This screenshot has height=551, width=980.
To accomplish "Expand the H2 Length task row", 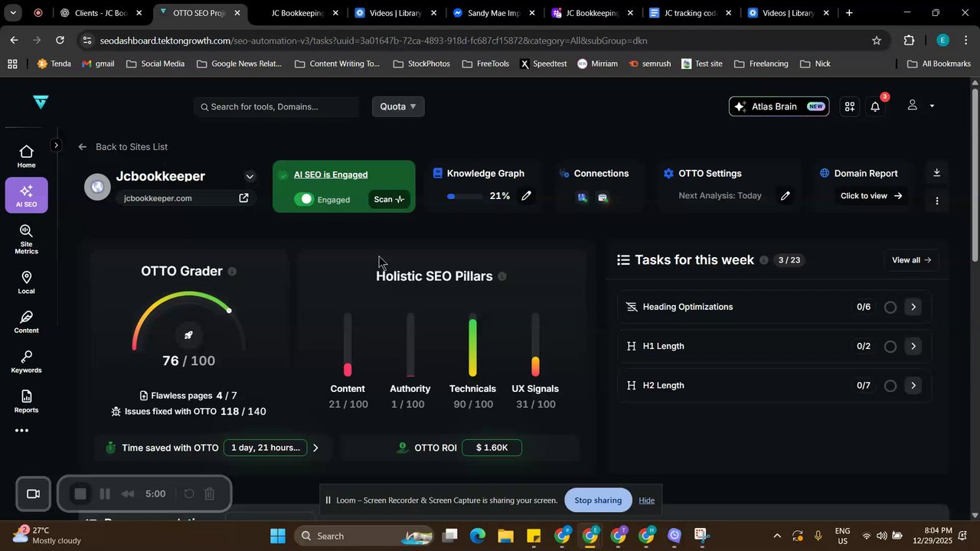I will click(x=913, y=386).
